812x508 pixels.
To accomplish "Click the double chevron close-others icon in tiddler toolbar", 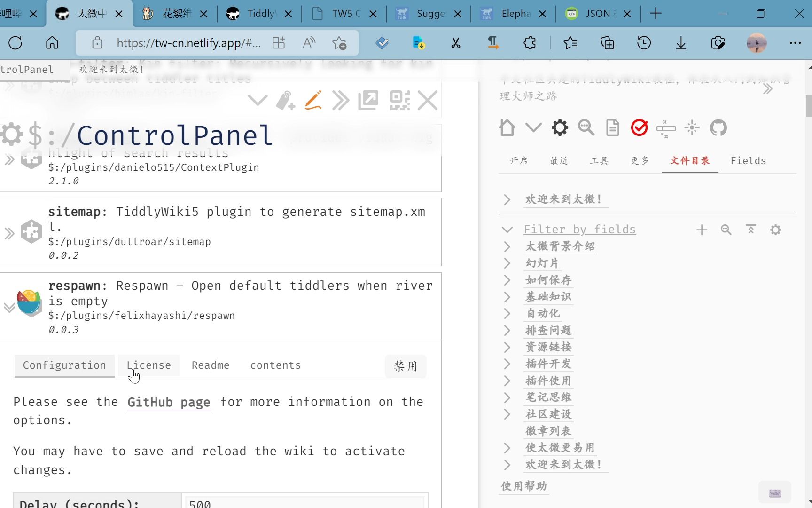I will [x=341, y=100].
